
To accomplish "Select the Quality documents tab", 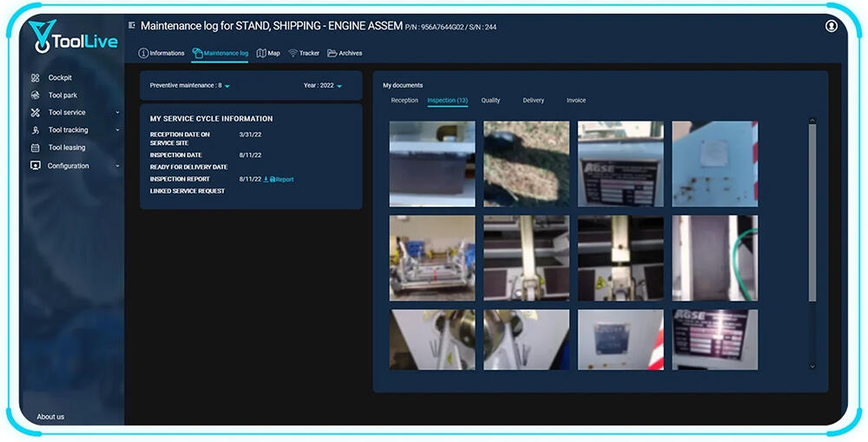I will tap(490, 101).
